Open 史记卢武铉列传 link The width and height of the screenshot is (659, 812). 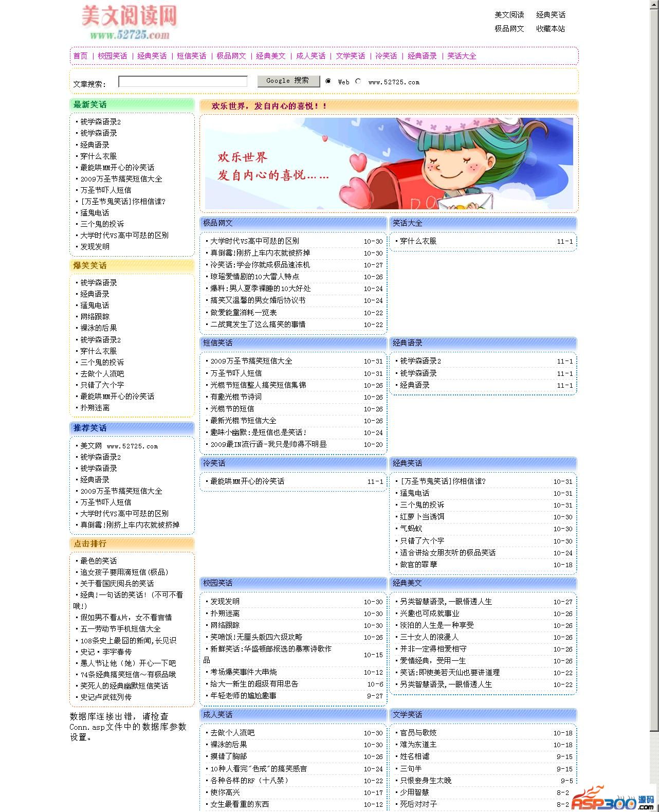click(x=105, y=697)
